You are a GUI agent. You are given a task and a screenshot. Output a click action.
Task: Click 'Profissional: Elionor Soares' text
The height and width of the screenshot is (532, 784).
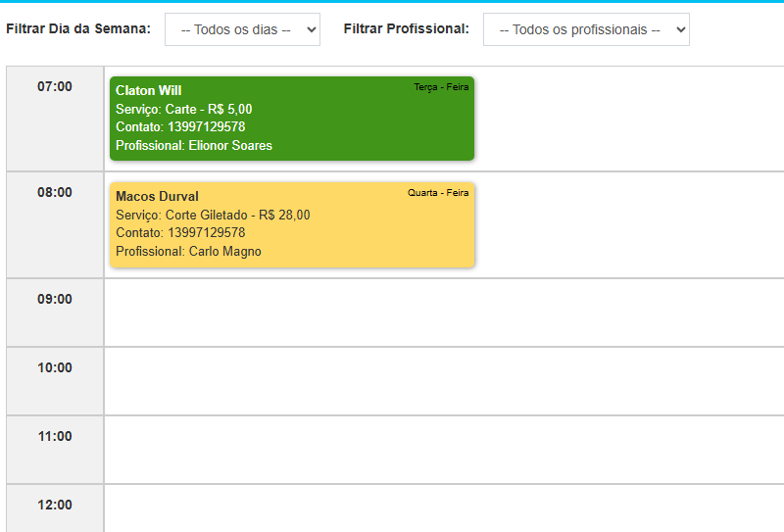point(194,146)
